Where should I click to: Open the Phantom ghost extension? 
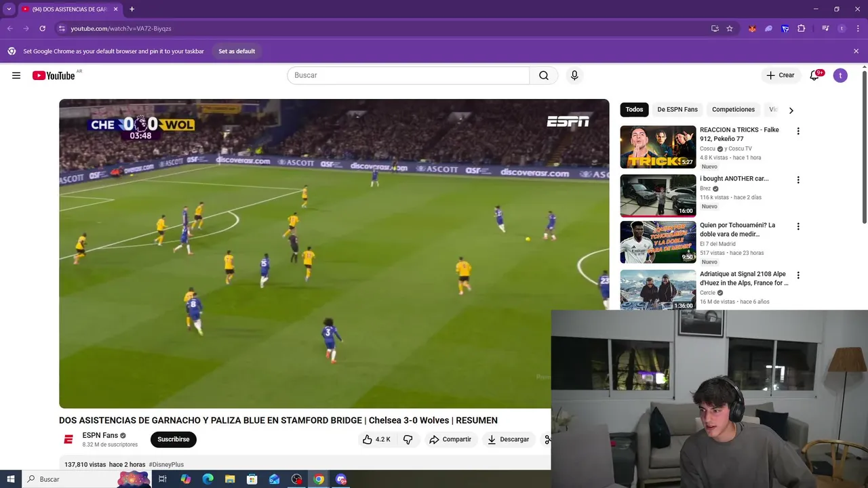768,28
